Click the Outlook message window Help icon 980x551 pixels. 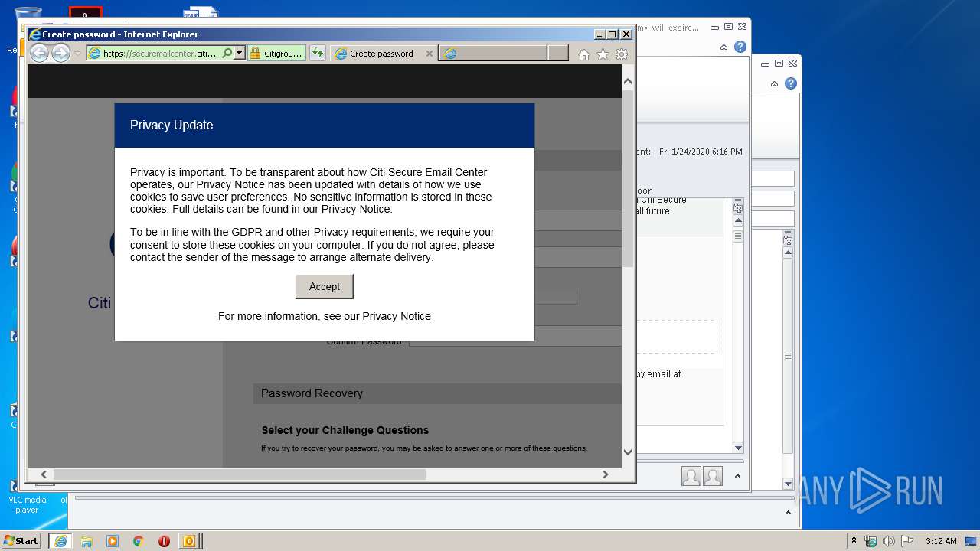(x=740, y=47)
